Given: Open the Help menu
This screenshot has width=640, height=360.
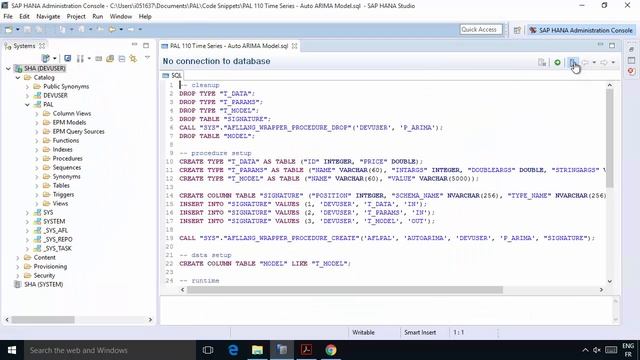Looking at the screenshot, I should pos(145,16).
